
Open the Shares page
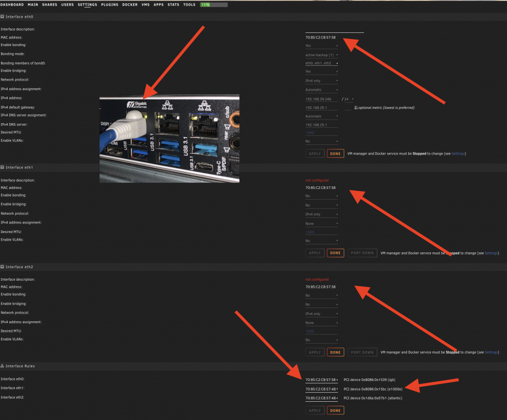(x=50, y=5)
